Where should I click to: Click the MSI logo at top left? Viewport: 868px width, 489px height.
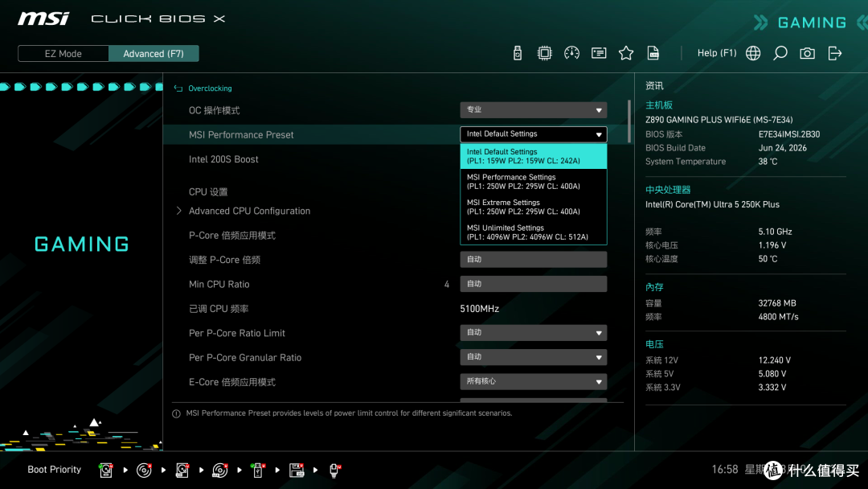pos(43,18)
